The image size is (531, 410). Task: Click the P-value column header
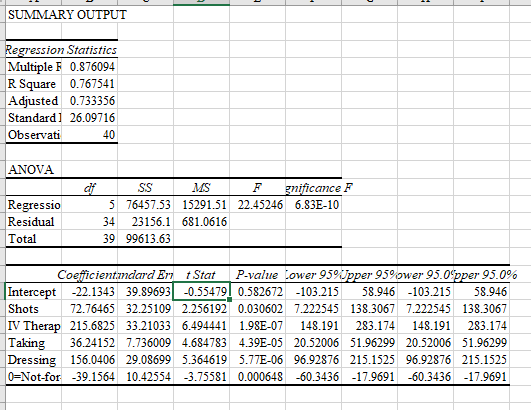coord(257,275)
